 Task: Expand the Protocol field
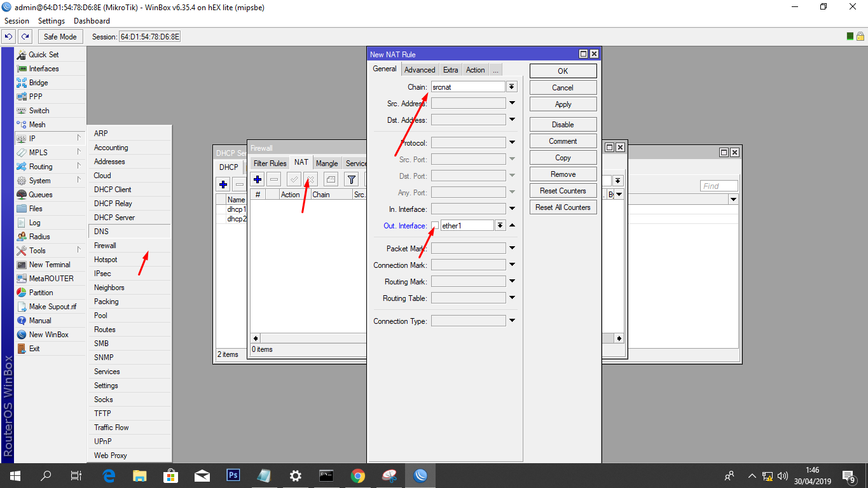[512, 143]
